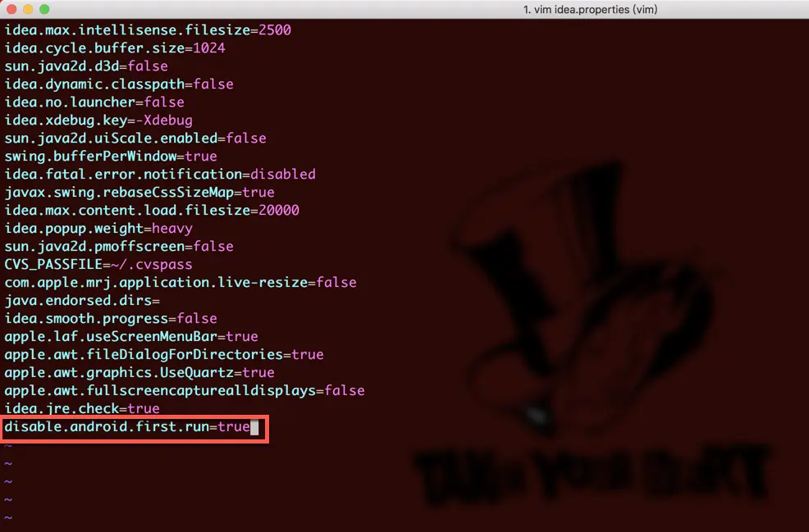This screenshot has height=532, width=809.
Task: Click the empty java.endorsed.dirs= line
Action: pyautogui.click(x=82, y=301)
